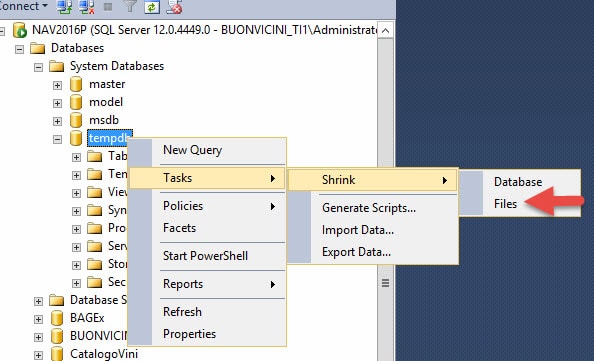Image resolution: width=594 pixels, height=361 pixels.
Task: Click the master database cylinder icon
Action: click(x=76, y=84)
